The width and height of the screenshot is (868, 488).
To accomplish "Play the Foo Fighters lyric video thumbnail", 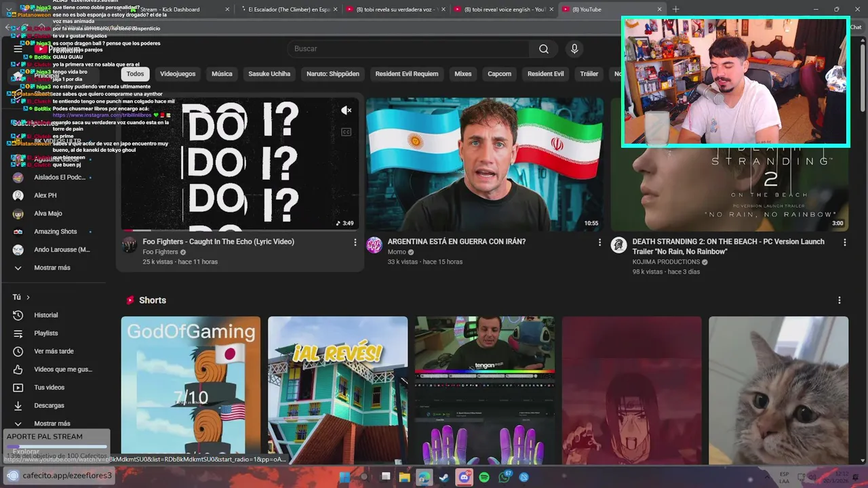I will click(240, 164).
